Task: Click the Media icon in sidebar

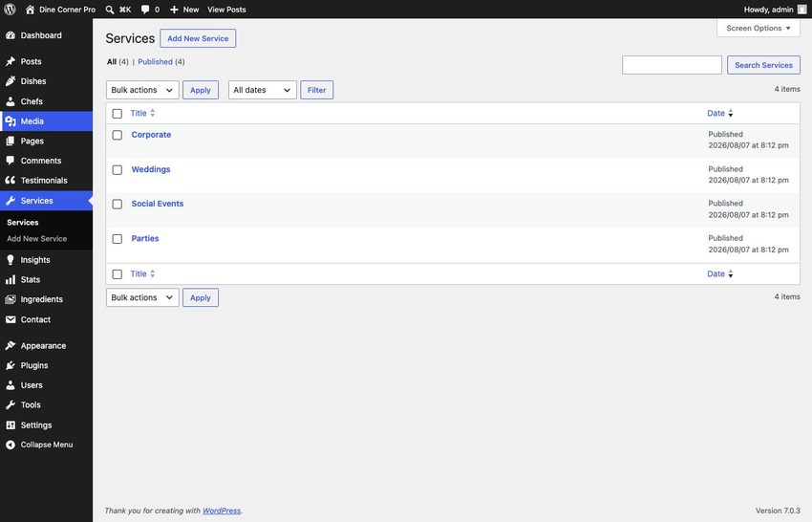Action: 11,120
